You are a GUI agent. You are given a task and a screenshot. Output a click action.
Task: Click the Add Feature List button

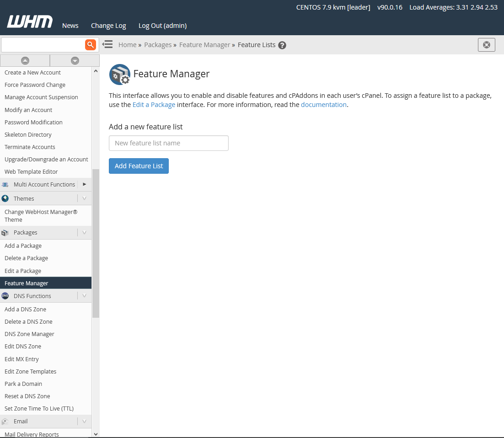click(139, 166)
